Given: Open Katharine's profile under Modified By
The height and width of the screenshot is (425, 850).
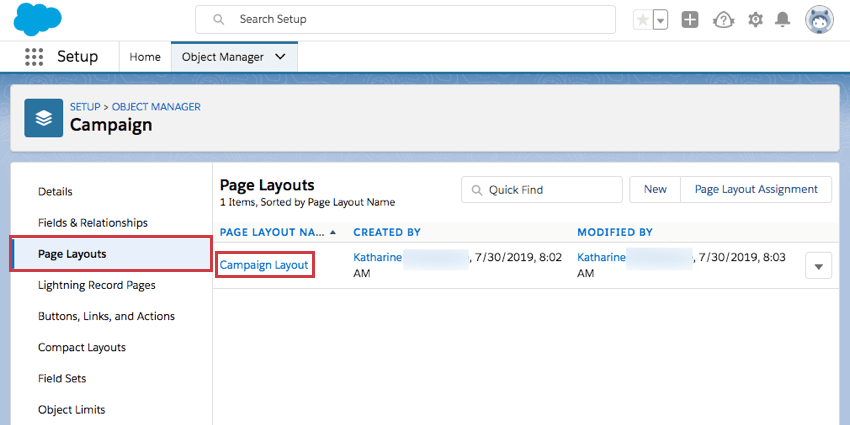Looking at the screenshot, I should [601, 257].
